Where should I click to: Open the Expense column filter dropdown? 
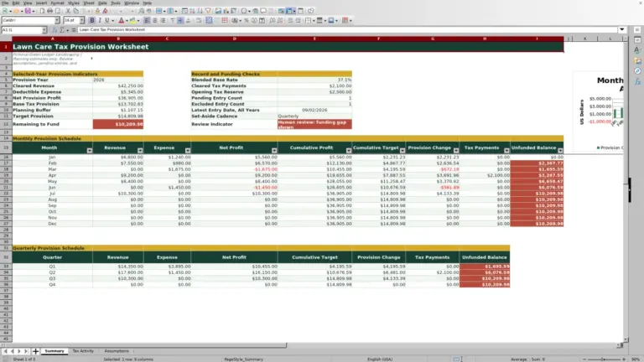click(188, 151)
